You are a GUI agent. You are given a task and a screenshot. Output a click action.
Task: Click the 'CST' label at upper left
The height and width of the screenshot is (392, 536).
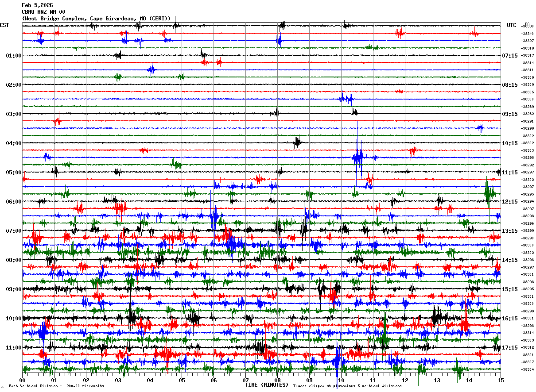[4, 25]
